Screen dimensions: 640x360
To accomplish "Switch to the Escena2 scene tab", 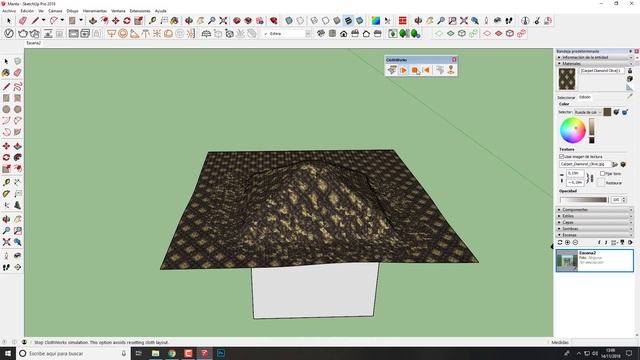I will (33, 43).
